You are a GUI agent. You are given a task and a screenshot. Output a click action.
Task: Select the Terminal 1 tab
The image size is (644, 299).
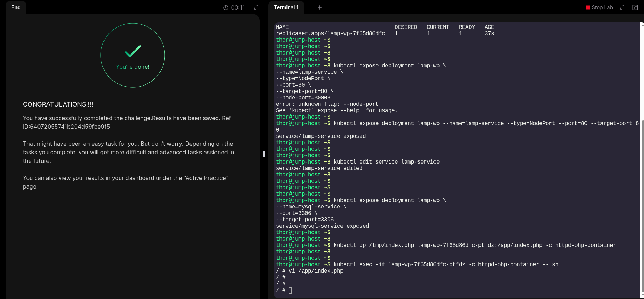(286, 7)
